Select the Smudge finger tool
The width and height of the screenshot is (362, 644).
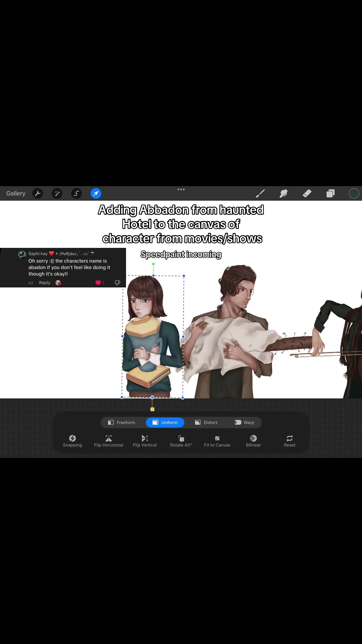[x=284, y=194]
